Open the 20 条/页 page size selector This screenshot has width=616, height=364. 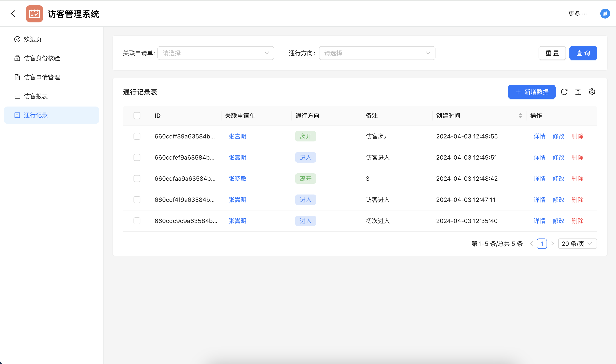point(577,244)
